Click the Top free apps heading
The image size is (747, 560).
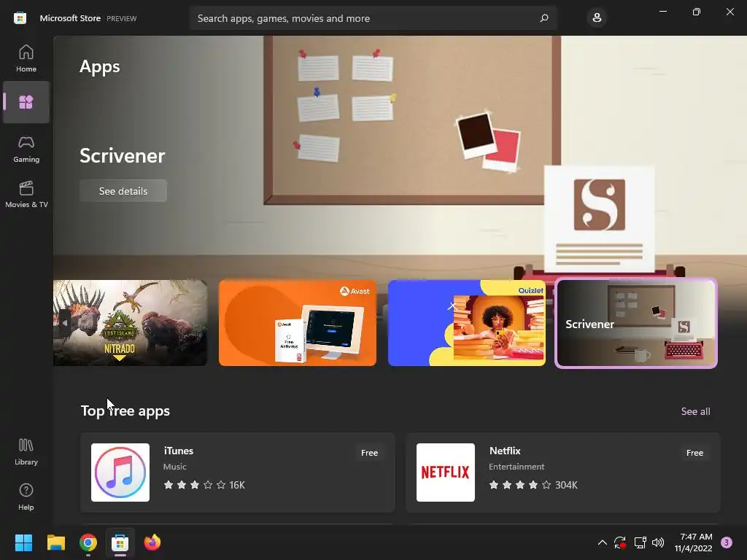[x=125, y=411]
